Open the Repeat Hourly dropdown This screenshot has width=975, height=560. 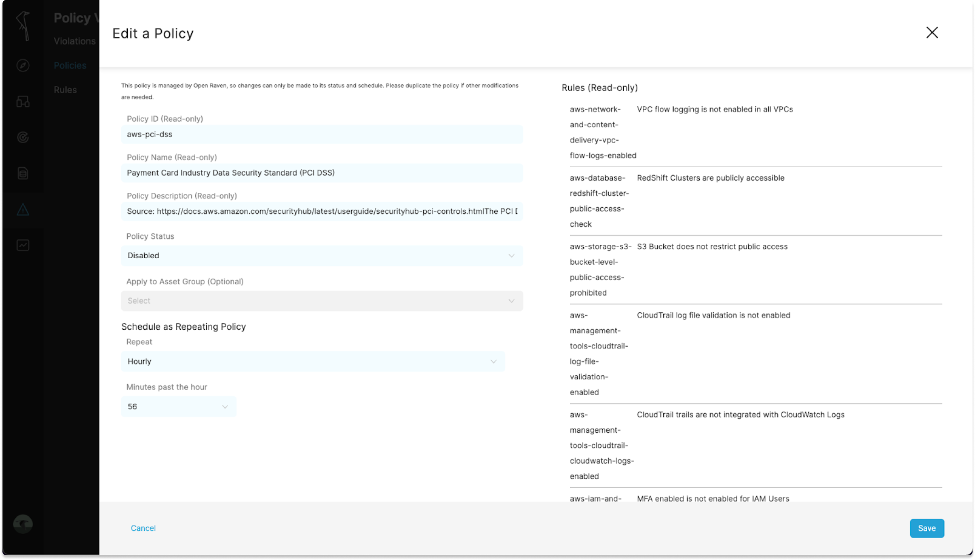tap(312, 362)
